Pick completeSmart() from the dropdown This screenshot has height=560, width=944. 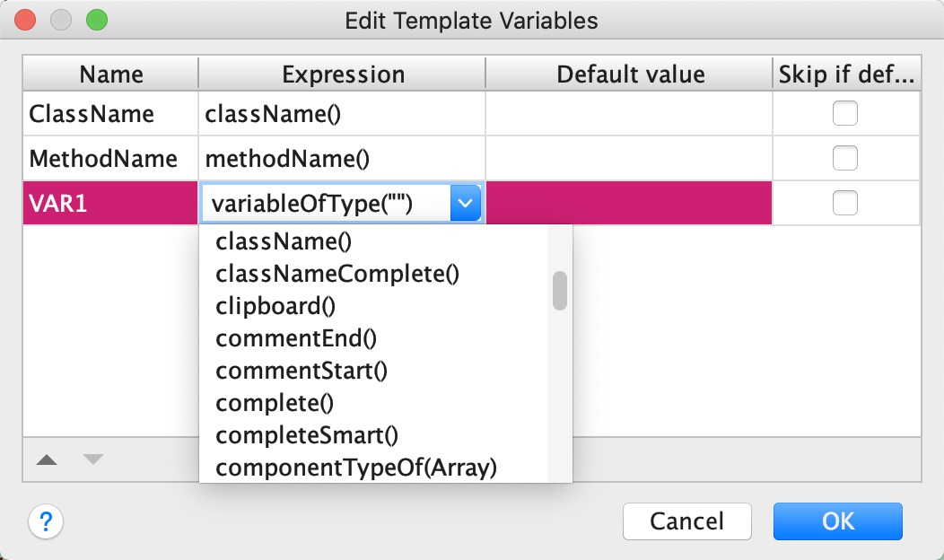click(x=307, y=435)
